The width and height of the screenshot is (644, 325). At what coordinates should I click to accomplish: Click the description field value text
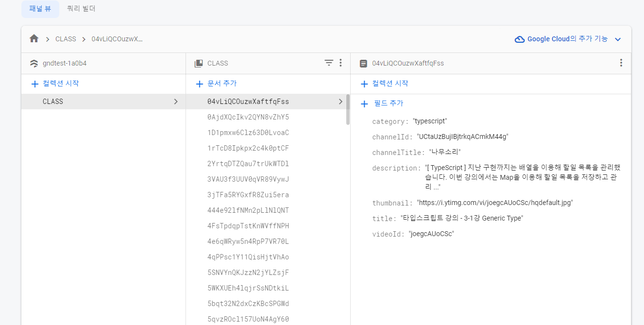523,177
